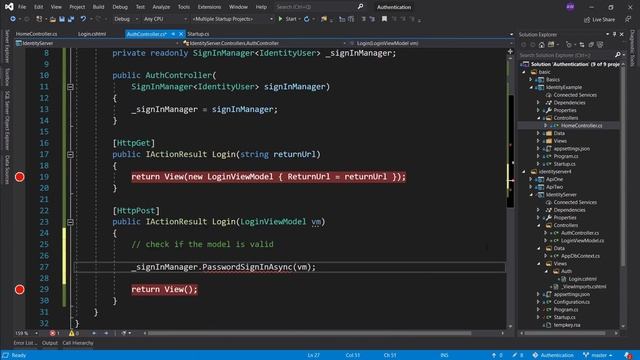This screenshot has height=360, width=640.
Task: Click the red error count icon below editor
Action: (53, 333)
